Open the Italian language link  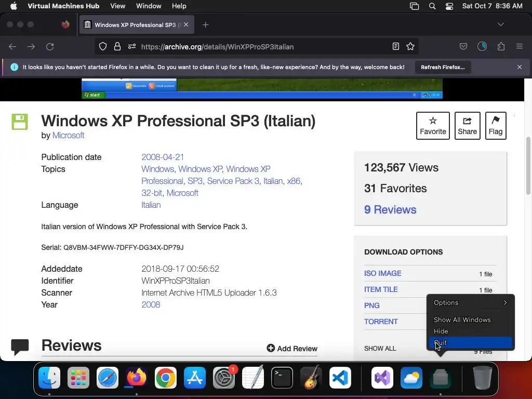coord(151,205)
